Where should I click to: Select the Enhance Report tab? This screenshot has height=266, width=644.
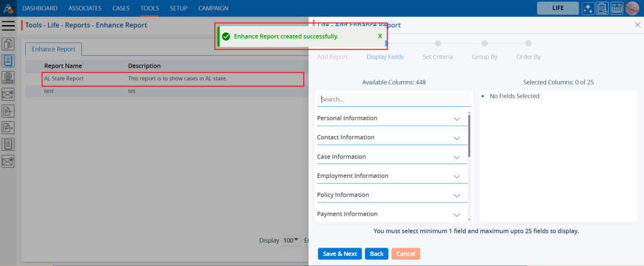(53, 49)
